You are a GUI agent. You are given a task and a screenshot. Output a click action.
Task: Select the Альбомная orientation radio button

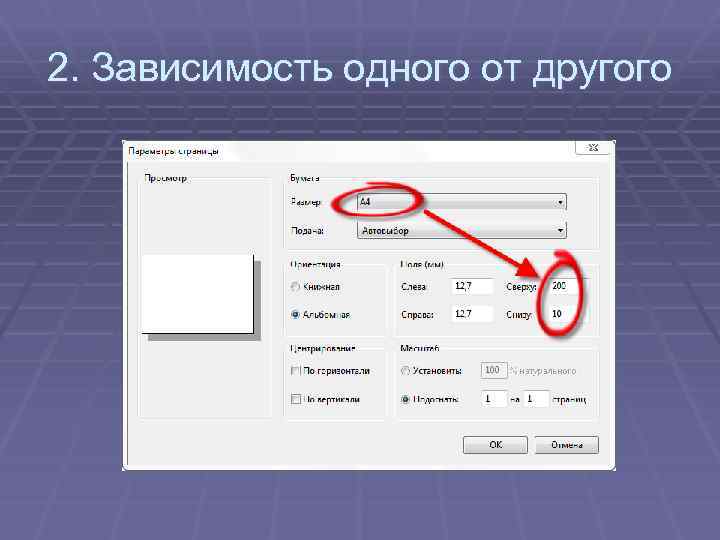click(296, 315)
